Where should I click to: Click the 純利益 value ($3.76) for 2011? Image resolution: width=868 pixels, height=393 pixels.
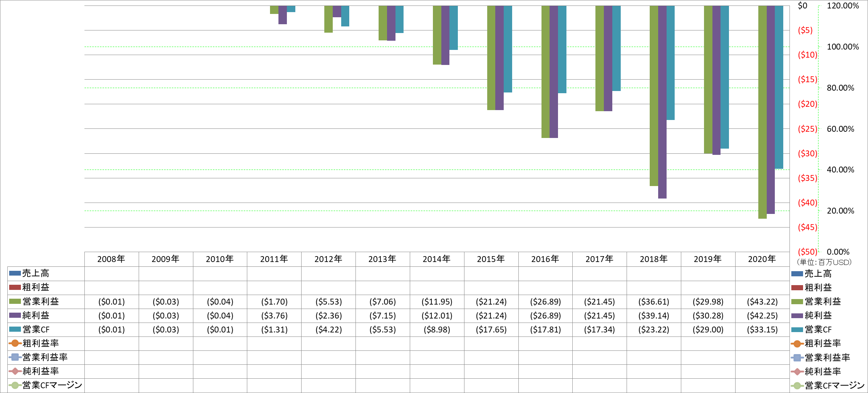pyautogui.click(x=274, y=316)
